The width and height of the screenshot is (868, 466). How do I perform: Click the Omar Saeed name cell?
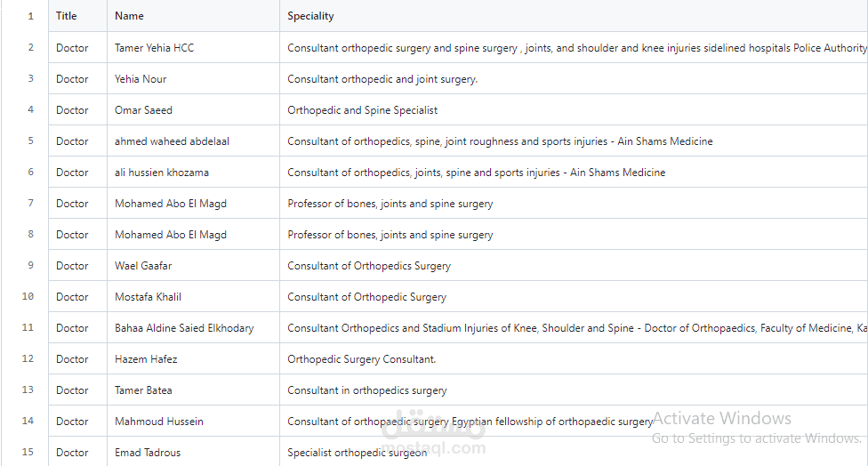click(193, 109)
